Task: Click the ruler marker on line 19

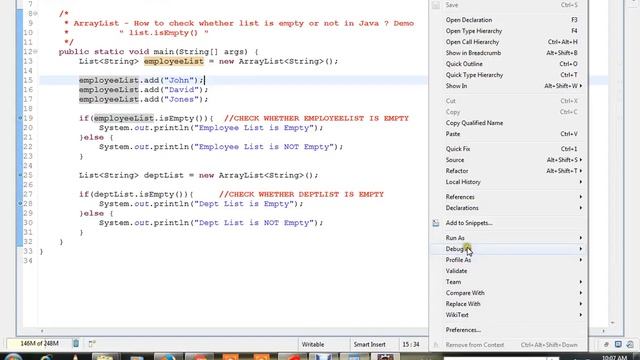Action: (20, 118)
